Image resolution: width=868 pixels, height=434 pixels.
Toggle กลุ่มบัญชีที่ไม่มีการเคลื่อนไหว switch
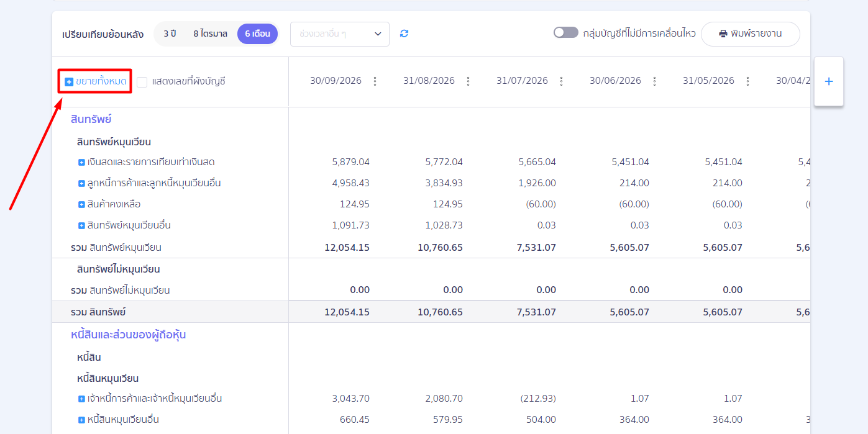coord(565,33)
